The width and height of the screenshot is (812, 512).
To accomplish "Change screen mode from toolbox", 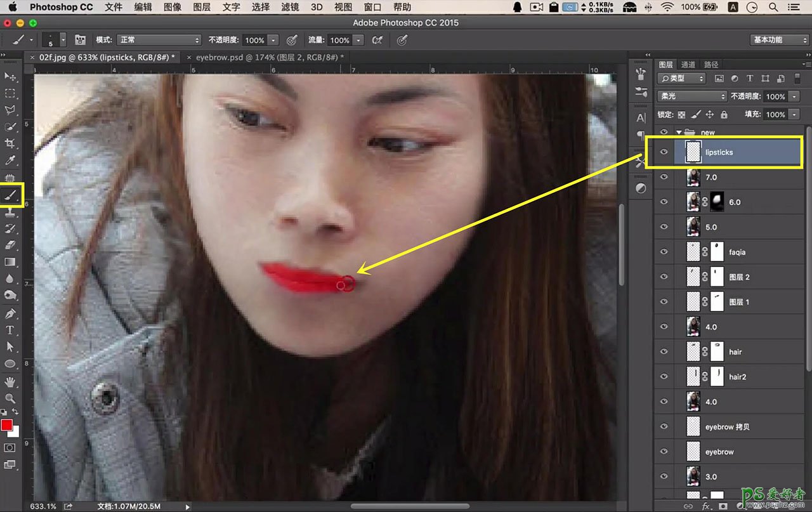I will click(x=10, y=465).
